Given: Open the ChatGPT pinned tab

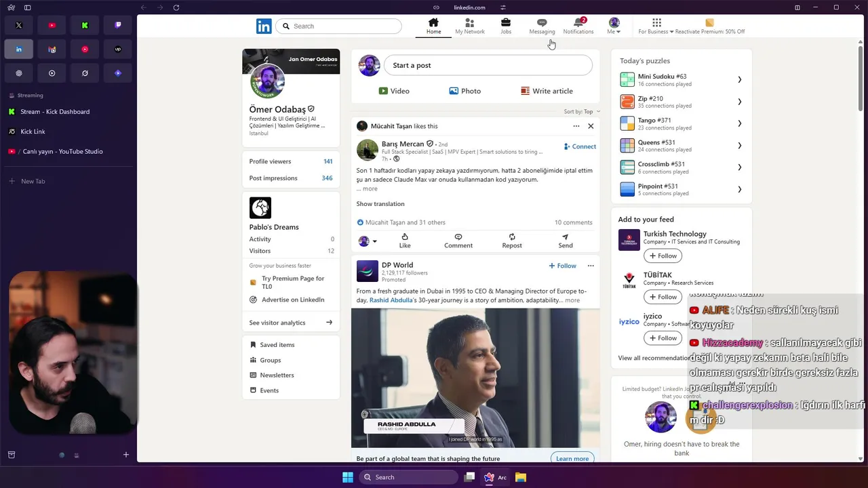Looking at the screenshot, I should click(x=19, y=73).
